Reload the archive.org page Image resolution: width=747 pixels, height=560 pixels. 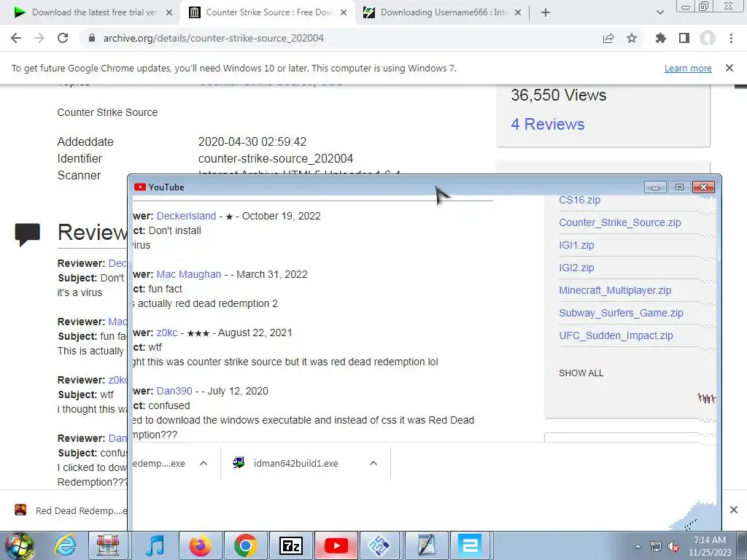coord(63,38)
